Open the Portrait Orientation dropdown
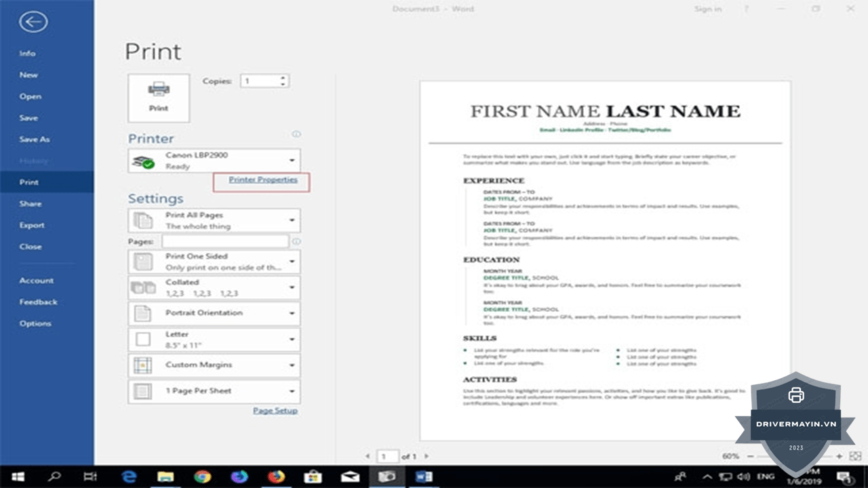868x488 pixels. 214,313
